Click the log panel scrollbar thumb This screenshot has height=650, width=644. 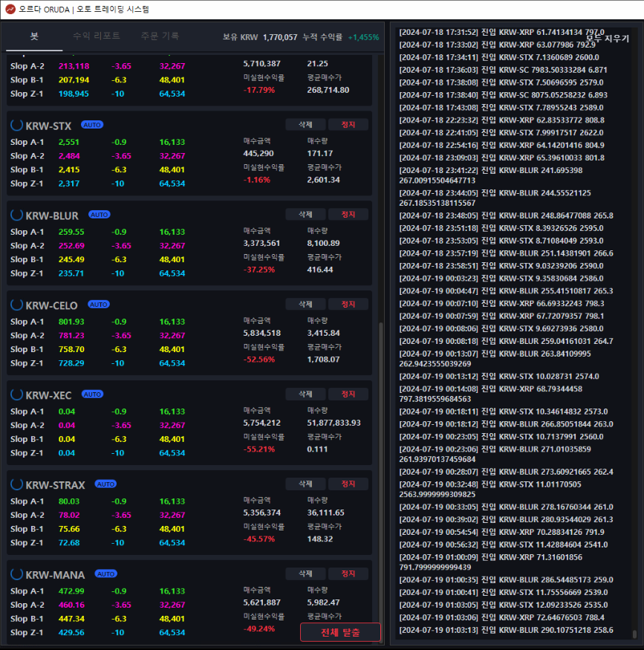point(634,634)
